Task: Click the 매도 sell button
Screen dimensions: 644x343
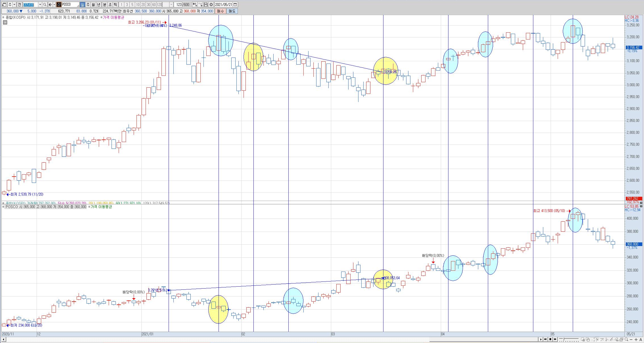Action: click(232, 11)
